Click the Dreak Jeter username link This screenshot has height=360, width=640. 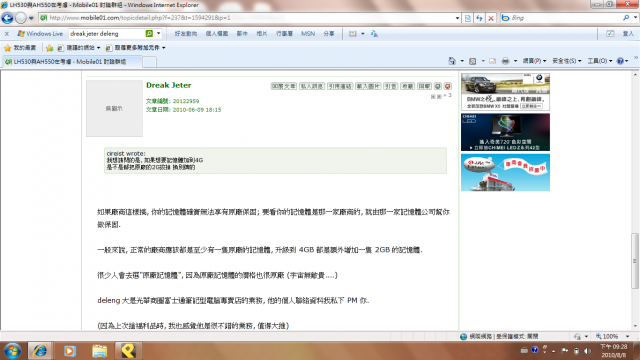(x=169, y=85)
